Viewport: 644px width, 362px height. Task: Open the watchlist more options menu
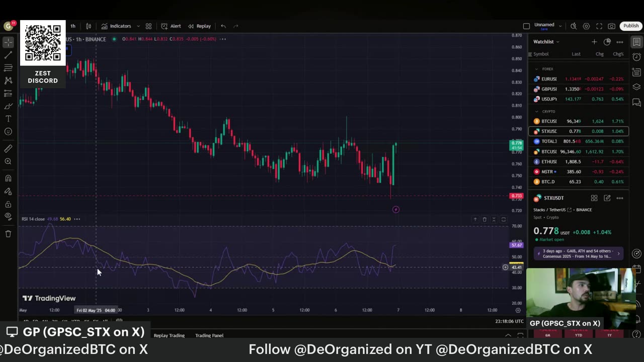click(620, 42)
